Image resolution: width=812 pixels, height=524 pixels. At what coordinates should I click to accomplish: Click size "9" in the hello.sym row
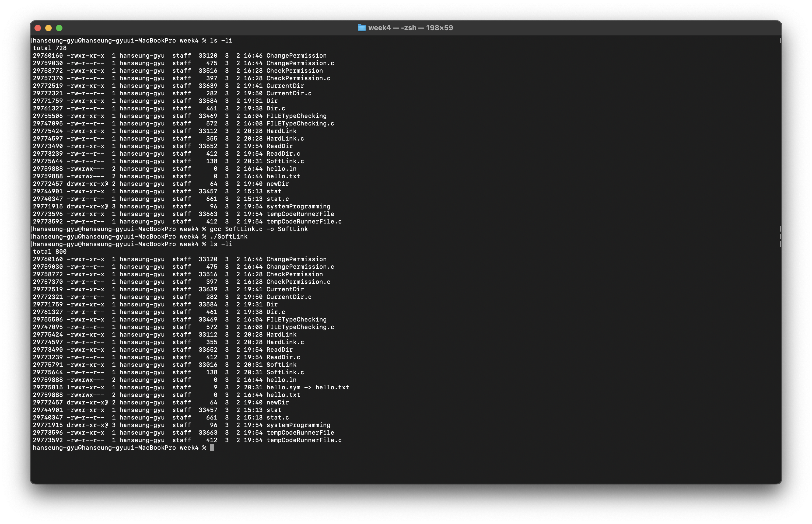215,387
